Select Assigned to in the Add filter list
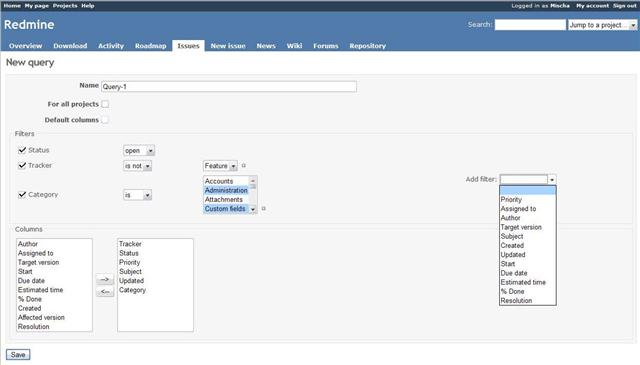 coord(527,209)
